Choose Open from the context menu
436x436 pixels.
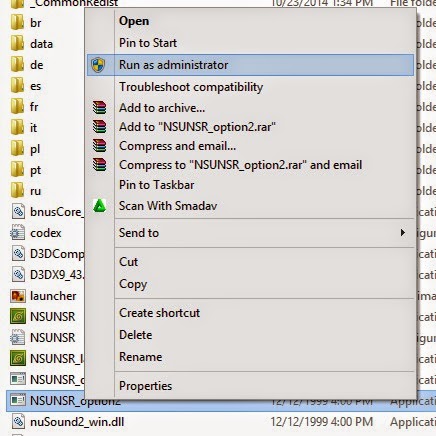(x=249, y=21)
